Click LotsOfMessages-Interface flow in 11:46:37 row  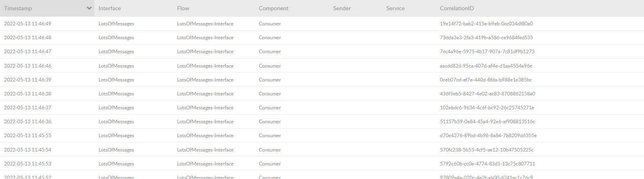coord(205,108)
